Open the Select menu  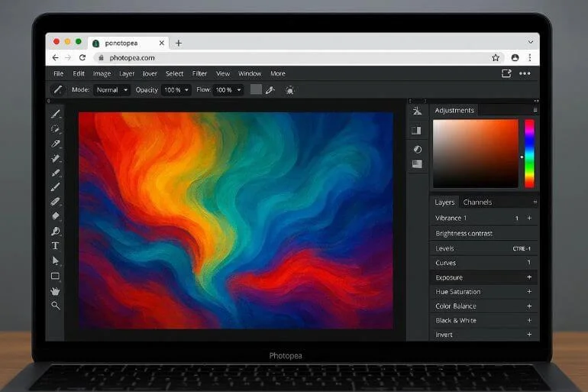(x=174, y=73)
